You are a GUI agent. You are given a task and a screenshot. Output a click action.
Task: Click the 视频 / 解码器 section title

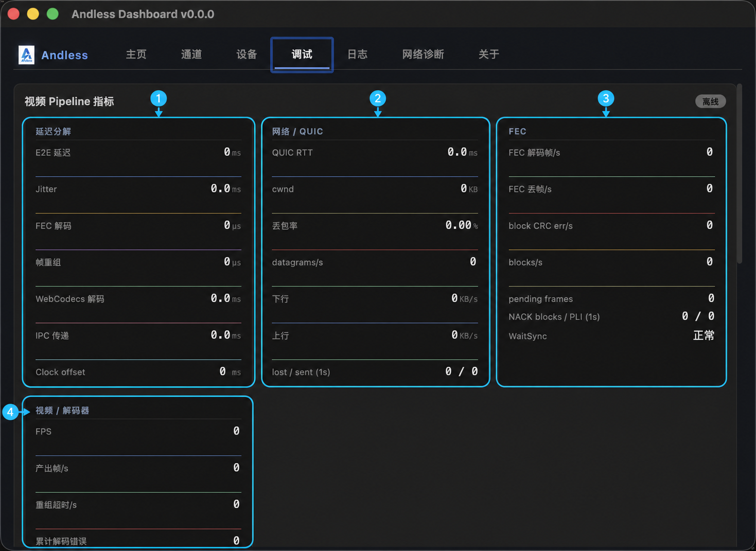[62, 411]
